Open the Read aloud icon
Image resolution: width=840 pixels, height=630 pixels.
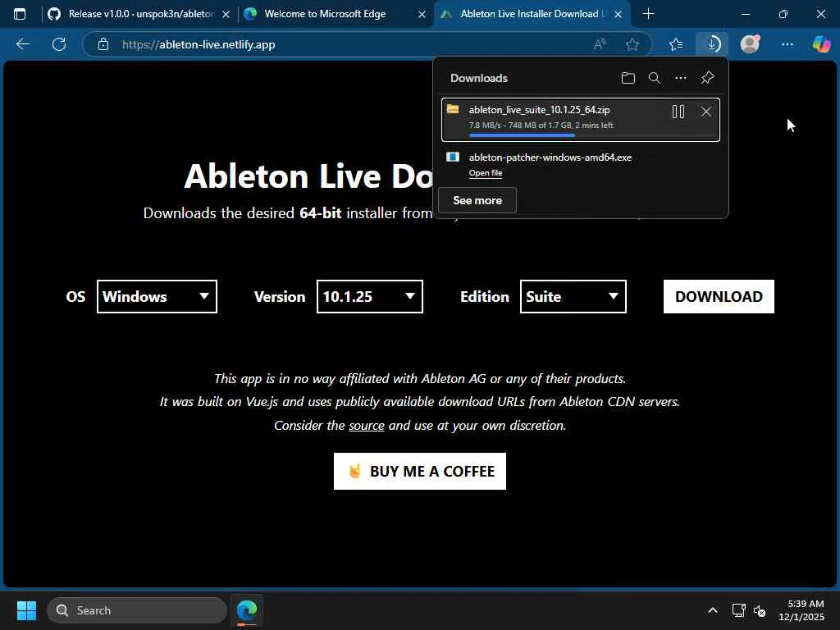(x=600, y=44)
